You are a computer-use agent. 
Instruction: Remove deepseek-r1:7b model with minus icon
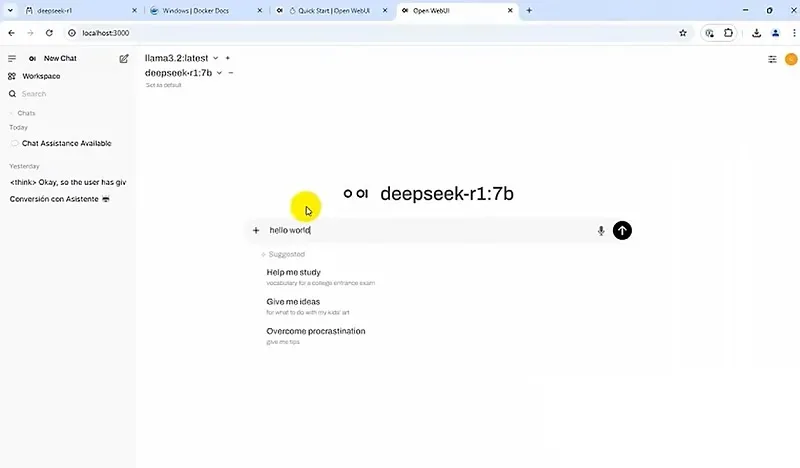[231, 73]
